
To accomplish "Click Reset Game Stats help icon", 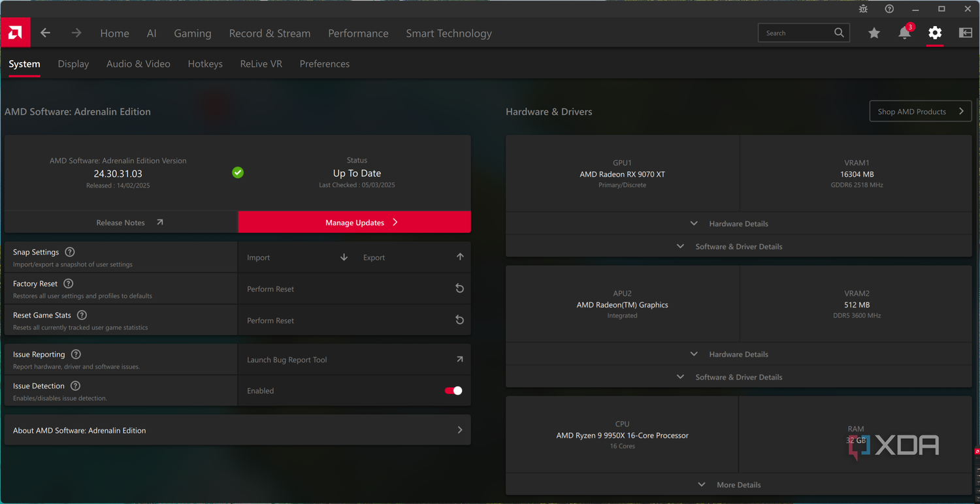I will pos(82,315).
